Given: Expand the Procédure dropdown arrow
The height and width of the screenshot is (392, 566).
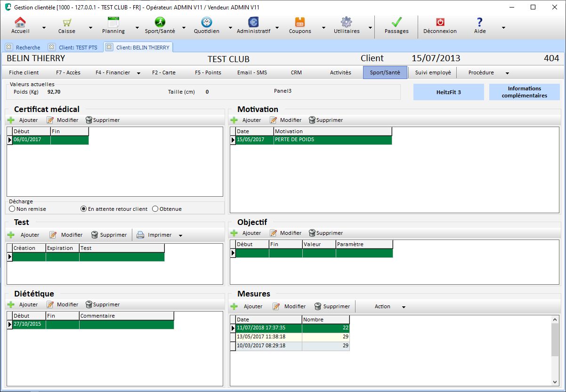Looking at the screenshot, I should [507, 73].
